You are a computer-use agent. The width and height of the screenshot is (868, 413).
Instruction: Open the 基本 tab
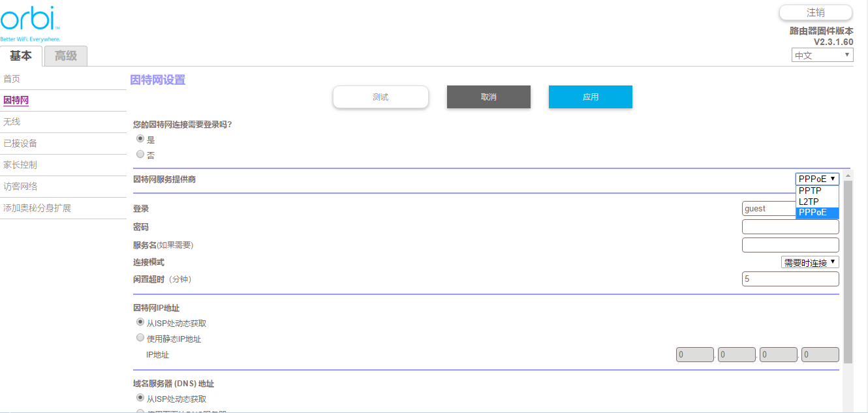click(21, 56)
